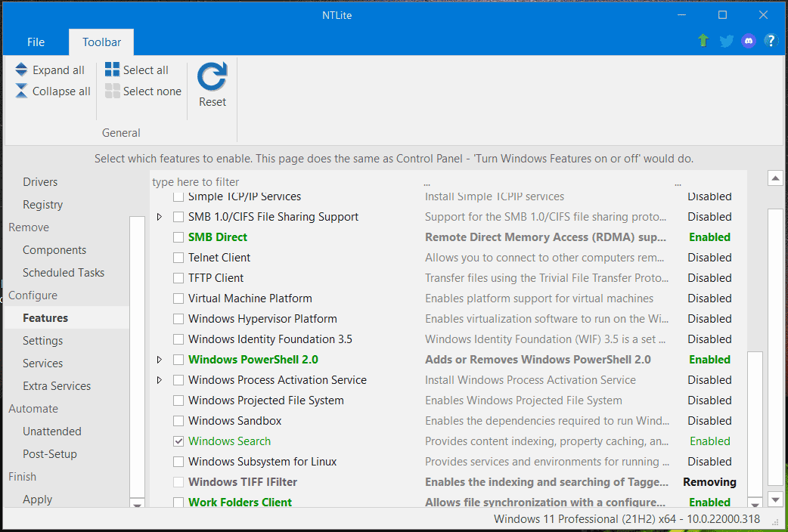Expand the Windows PowerShell 2.0 node
Image resolution: width=788 pixels, height=532 pixels.
[159, 360]
